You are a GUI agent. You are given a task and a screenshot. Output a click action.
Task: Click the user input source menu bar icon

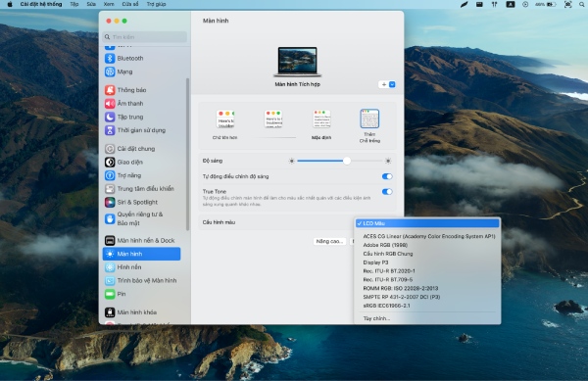click(511, 5)
